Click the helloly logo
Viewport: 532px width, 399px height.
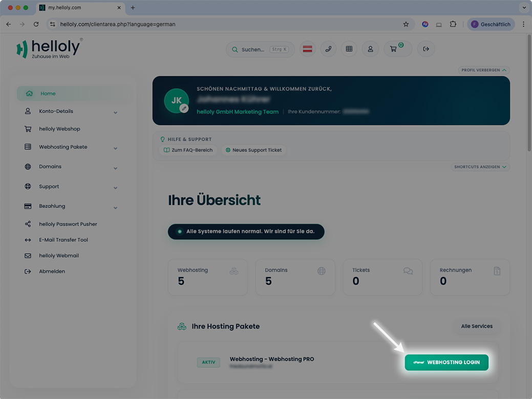[x=50, y=49]
